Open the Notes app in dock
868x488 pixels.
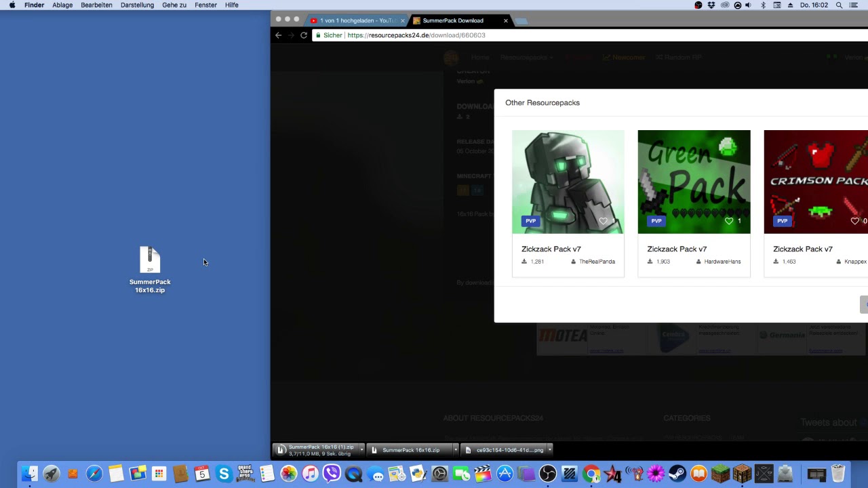(x=116, y=474)
